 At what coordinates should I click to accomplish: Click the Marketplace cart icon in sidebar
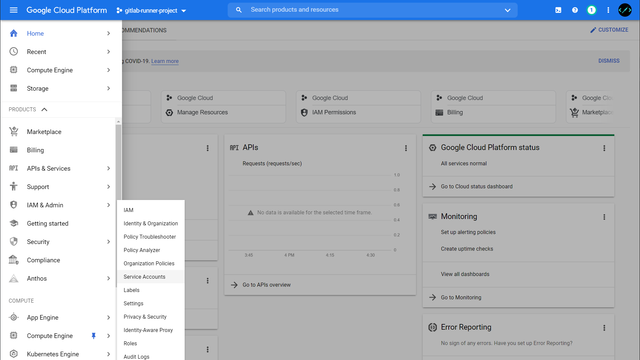pos(13,131)
